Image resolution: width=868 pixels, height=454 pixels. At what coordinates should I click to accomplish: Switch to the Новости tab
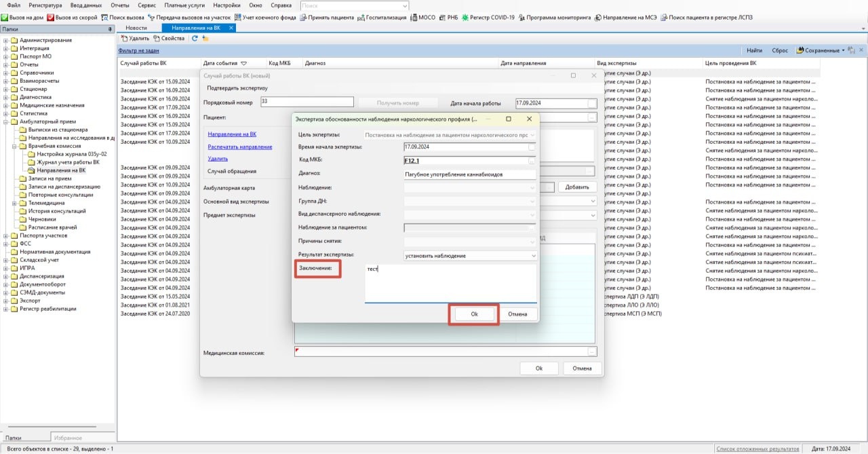(136, 28)
